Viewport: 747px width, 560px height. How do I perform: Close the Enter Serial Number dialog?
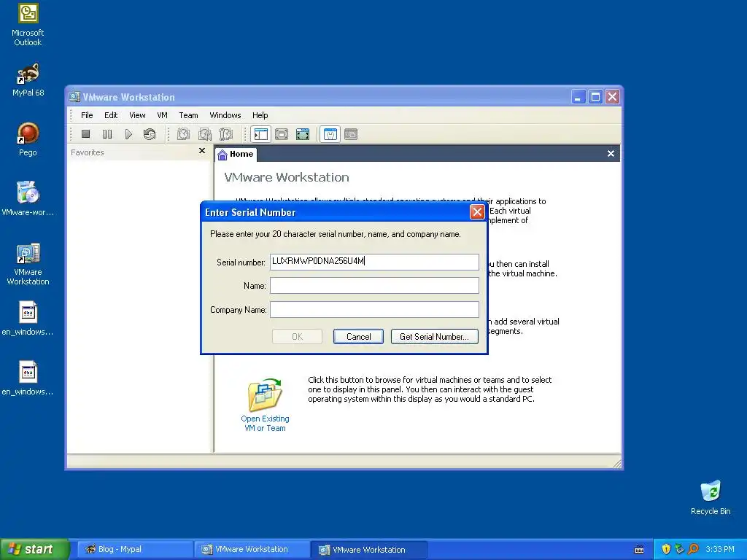(477, 212)
